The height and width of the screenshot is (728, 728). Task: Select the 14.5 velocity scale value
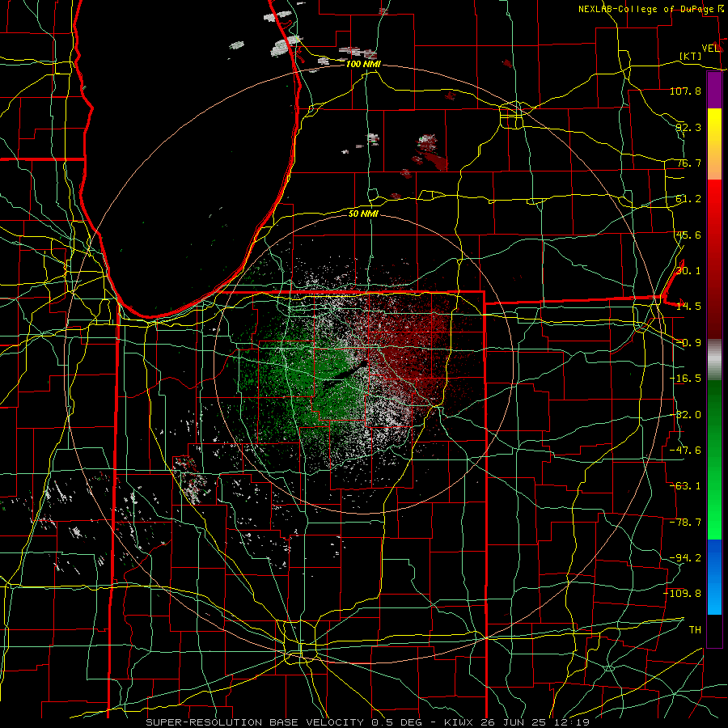pyautogui.click(x=688, y=307)
